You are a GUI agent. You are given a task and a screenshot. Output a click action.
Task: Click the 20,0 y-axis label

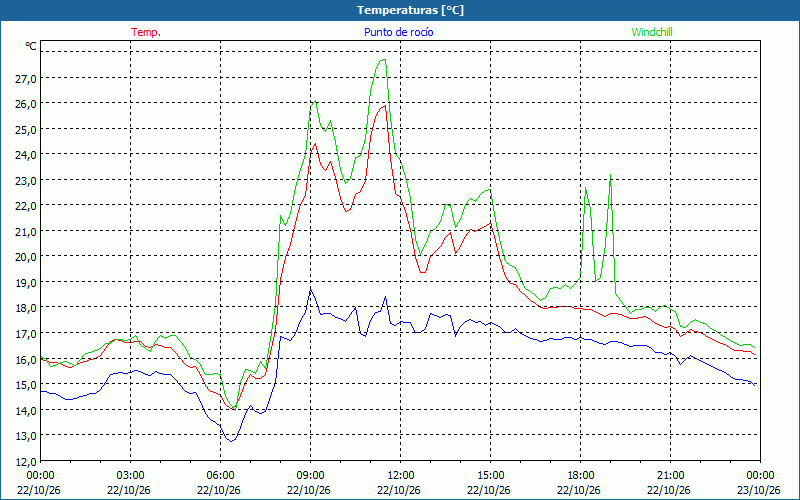tap(25, 257)
